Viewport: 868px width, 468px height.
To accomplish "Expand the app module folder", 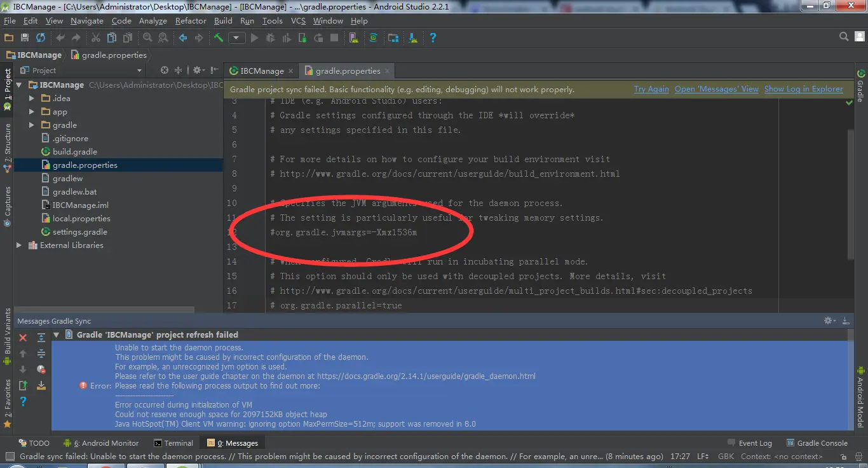I will click(x=32, y=111).
